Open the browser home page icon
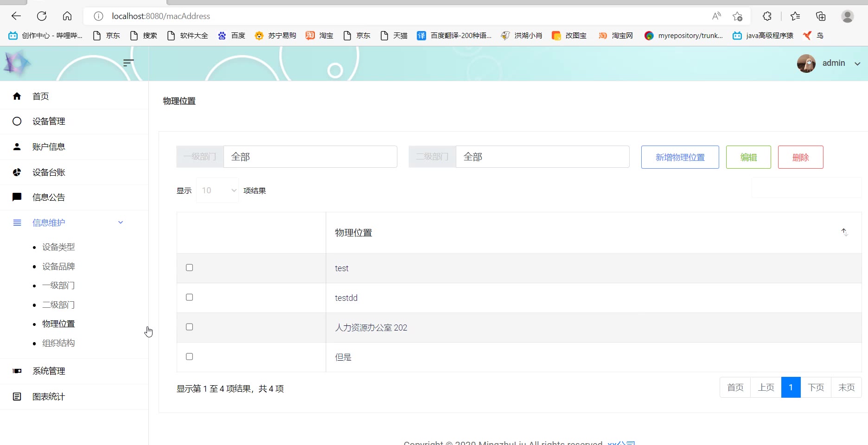 click(x=67, y=16)
